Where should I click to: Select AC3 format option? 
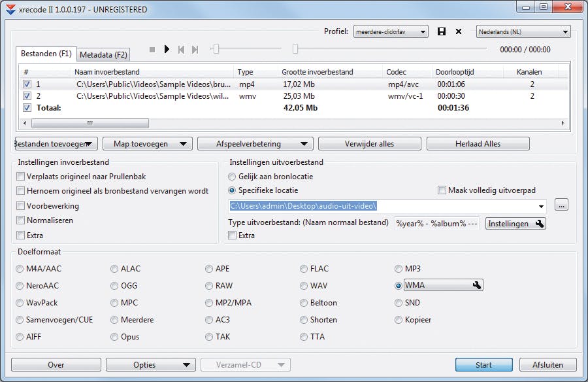[209, 320]
